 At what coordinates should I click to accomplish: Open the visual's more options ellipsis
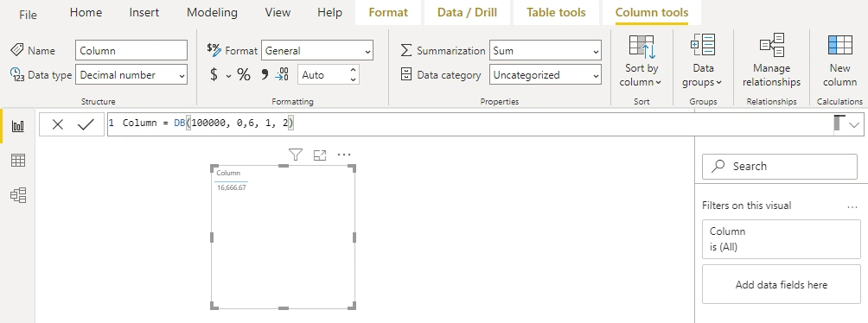point(344,155)
